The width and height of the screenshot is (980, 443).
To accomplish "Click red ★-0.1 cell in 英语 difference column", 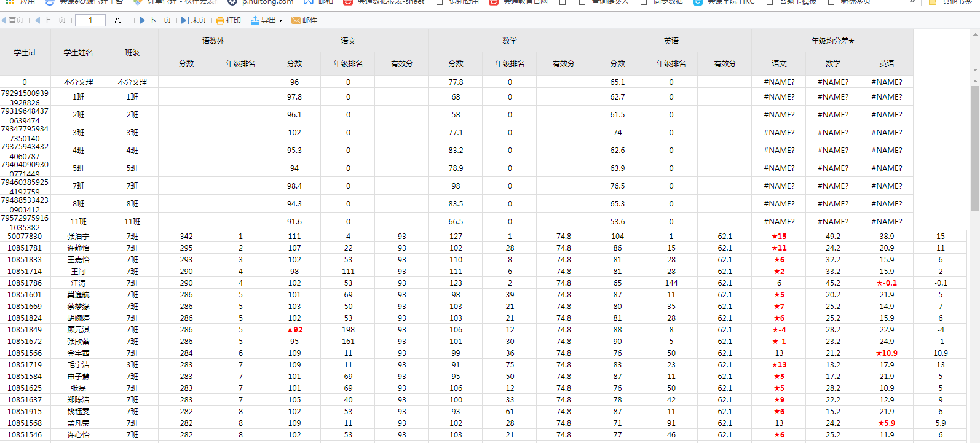I will click(887, 283).
